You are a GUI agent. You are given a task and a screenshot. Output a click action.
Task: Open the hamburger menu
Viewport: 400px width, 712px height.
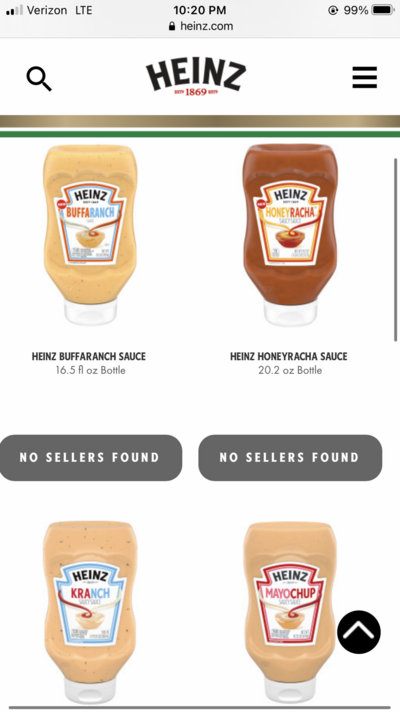click(x=365, y=77)
